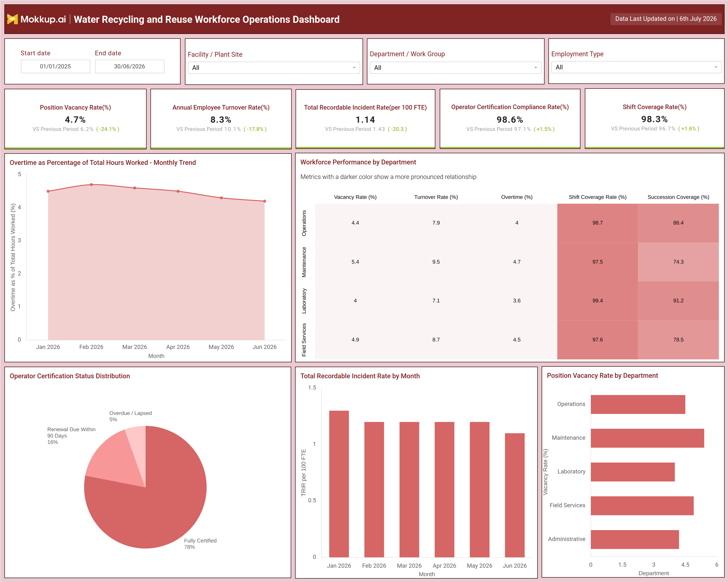728x582 pixels.
Task: Click the Succession Coverage (%) column header
Action: 678,197
